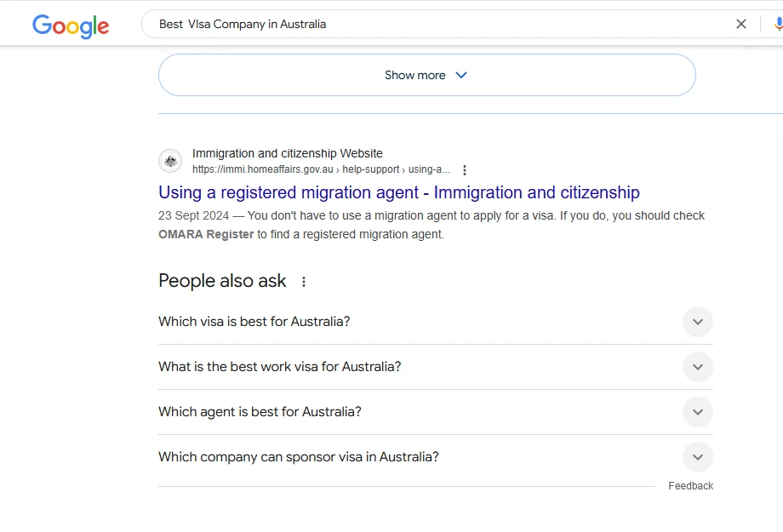Expand results with Show more button
The image size is (783, 532).
427,75
